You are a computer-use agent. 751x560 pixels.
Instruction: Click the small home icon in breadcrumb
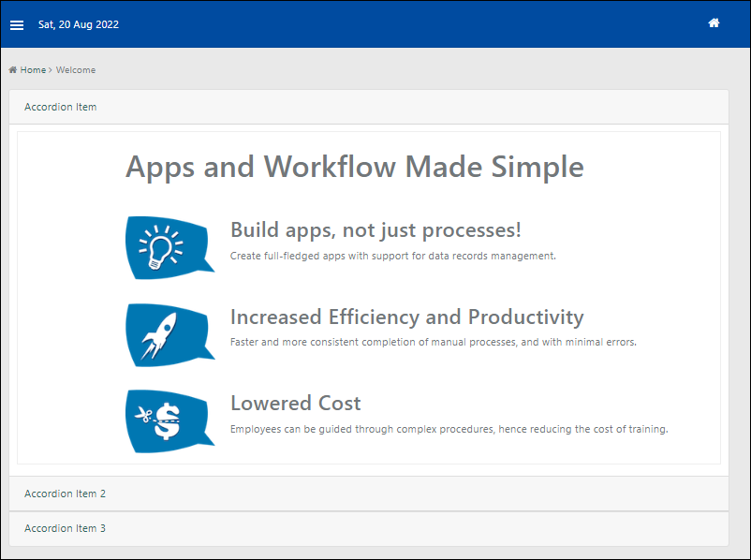tap(13, 70)
